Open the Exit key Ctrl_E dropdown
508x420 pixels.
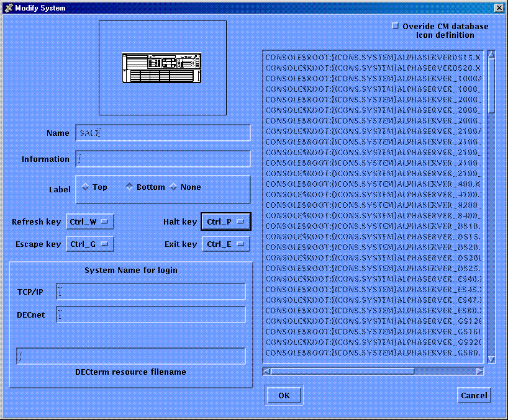click(226, 244)
